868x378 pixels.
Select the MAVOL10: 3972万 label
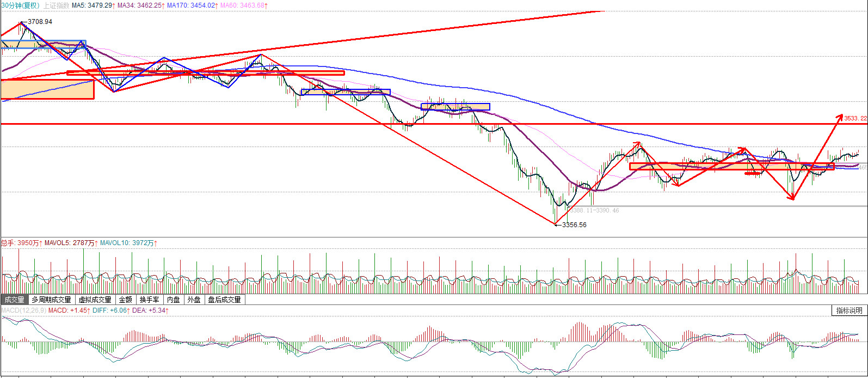tap(129, 243)
